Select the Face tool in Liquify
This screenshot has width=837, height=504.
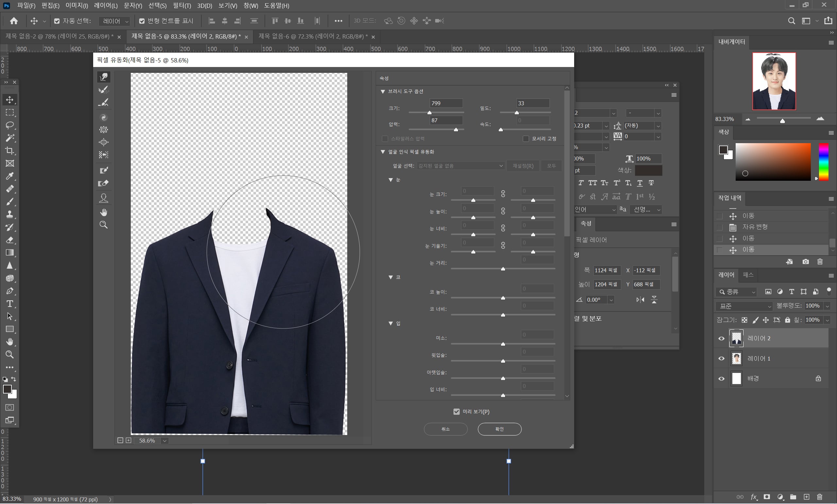tap(104, 198)
